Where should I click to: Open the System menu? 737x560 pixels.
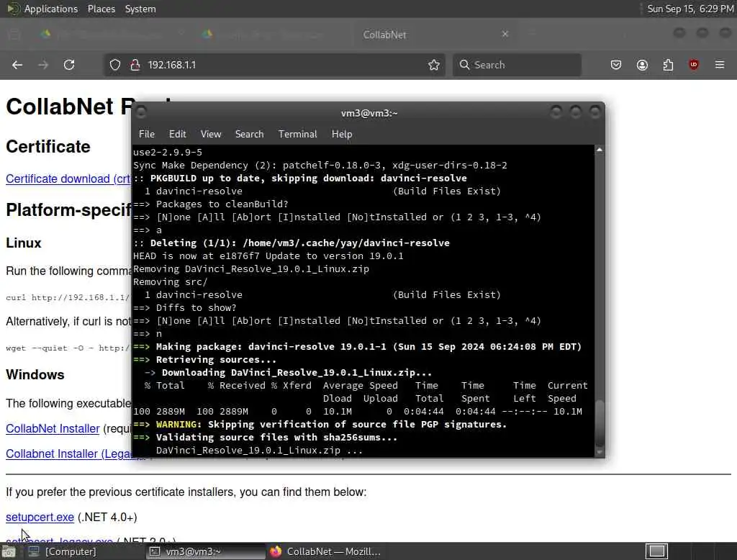[140, 9]
